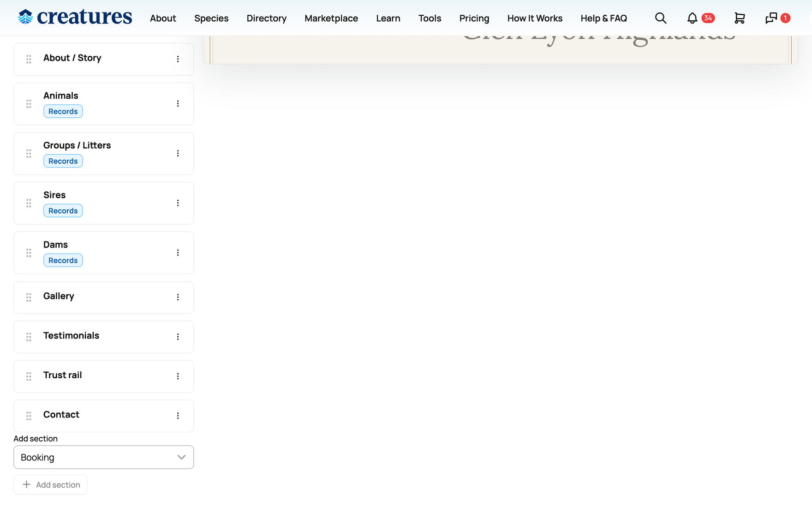The image size is (812, 508).
Task: Open the Directory menu item
Action: (x=267, y=18)
